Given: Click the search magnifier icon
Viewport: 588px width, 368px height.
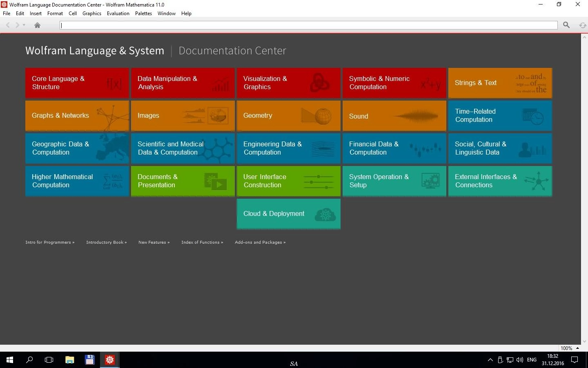Looking at the screenshot, I should 566,25.
